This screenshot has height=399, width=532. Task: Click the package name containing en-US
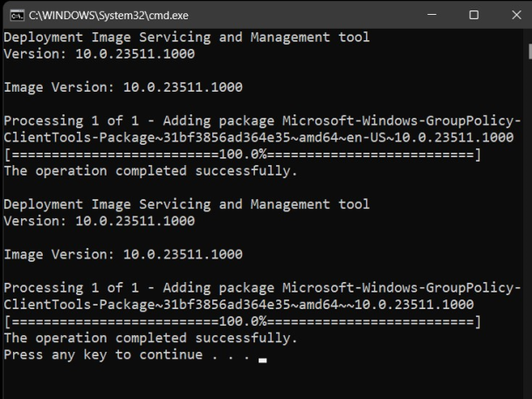click(x=262, y=138)
